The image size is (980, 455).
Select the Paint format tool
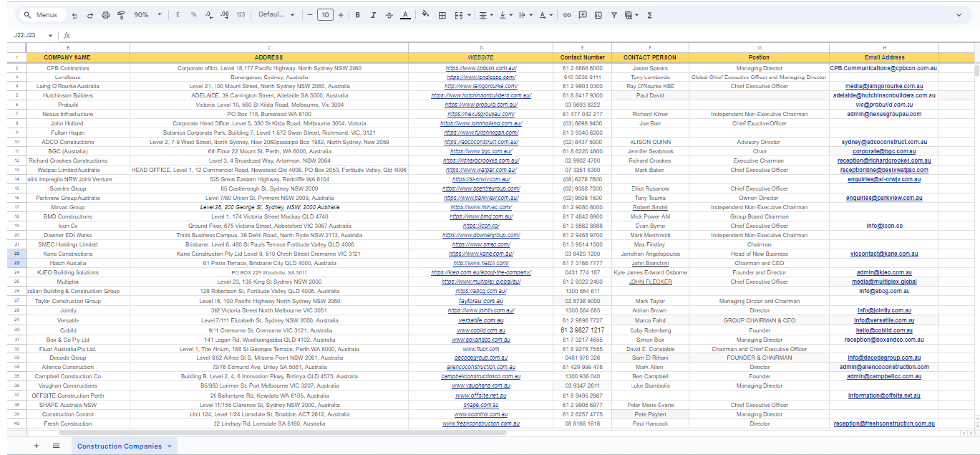121,14
